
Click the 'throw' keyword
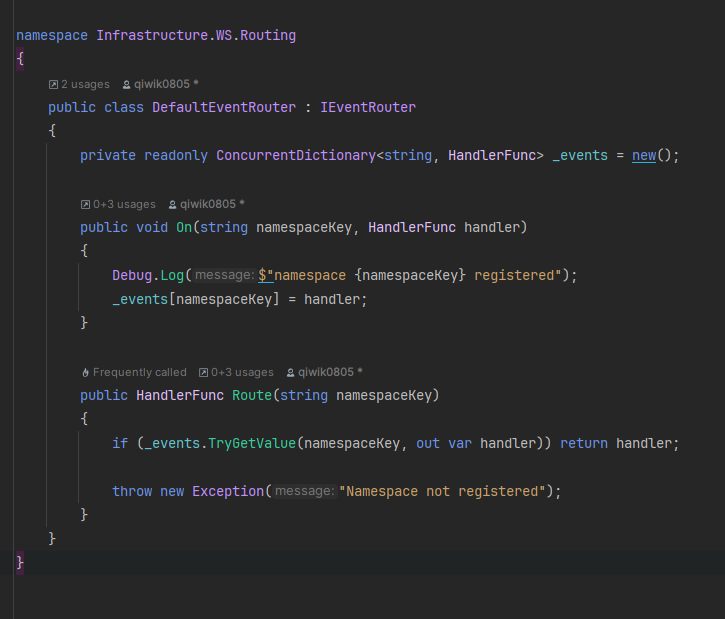tap(132, 491)
